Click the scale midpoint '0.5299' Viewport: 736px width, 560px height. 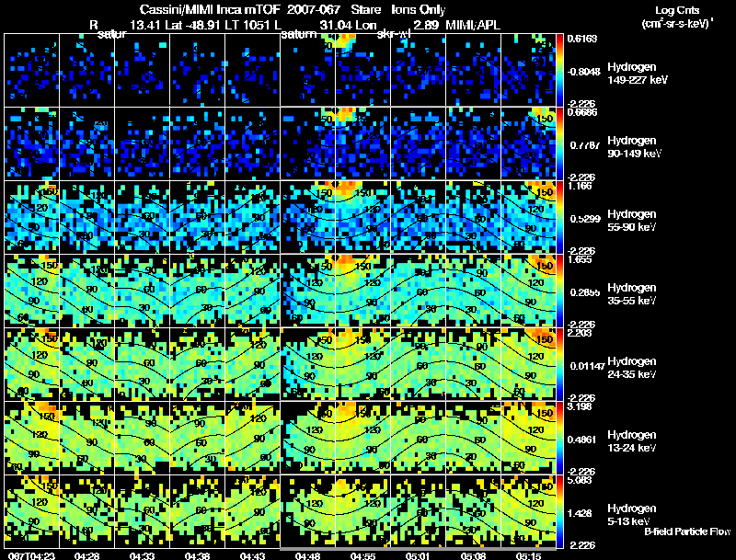pyautogui.click(x=585, y=219)
